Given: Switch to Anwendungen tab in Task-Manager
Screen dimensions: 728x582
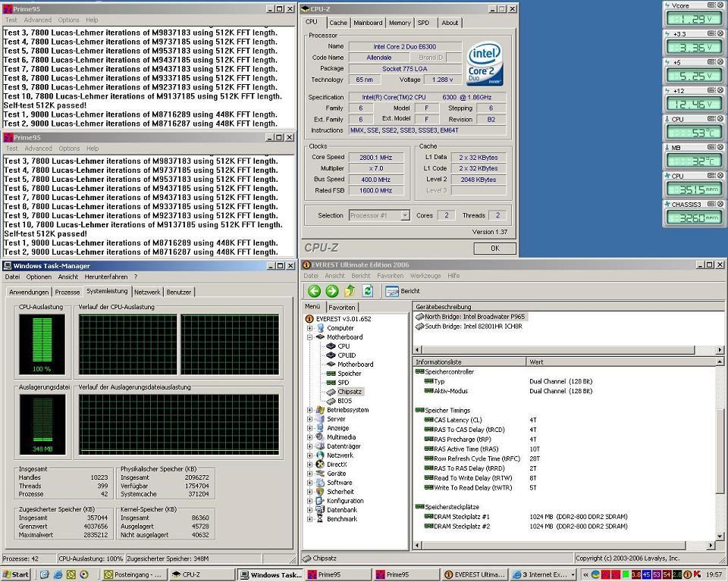Looking at the screenshot, I should click(x=29, y=292).
